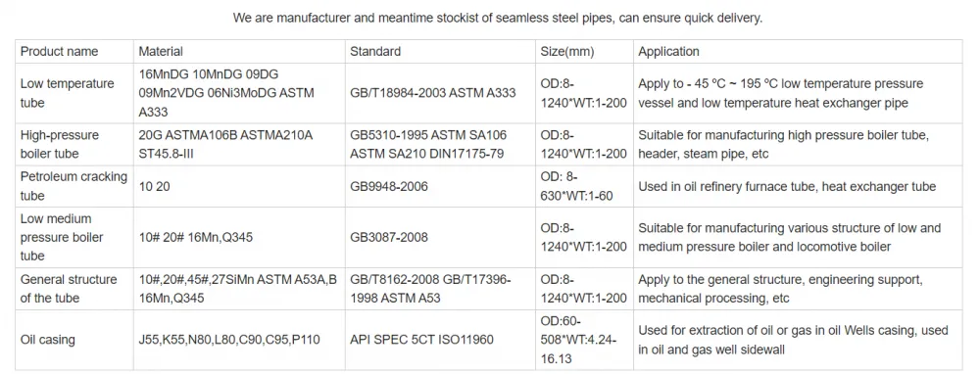Click the OD:60-508 size cell
The width and height of the screenshot is (980, 374).
point(584,340)
